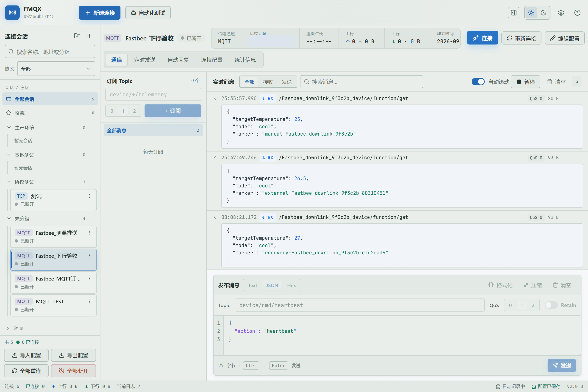This screenshot has height=392, width=588.
Task: Select publish QoS 1 option
Action: (522, 305)
